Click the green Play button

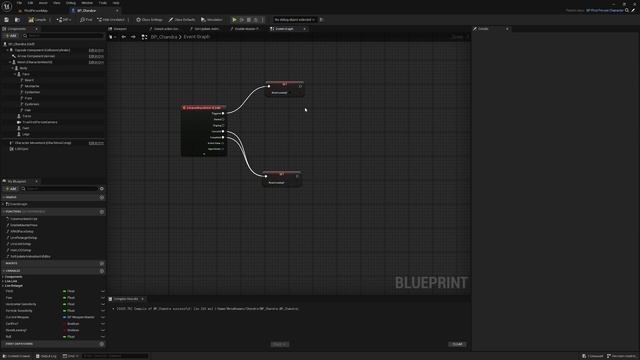234,20
